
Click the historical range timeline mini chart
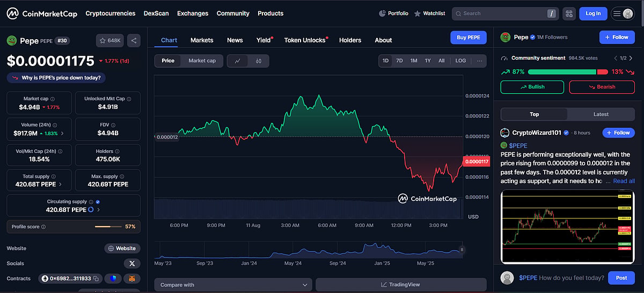(x=308, y=250)
